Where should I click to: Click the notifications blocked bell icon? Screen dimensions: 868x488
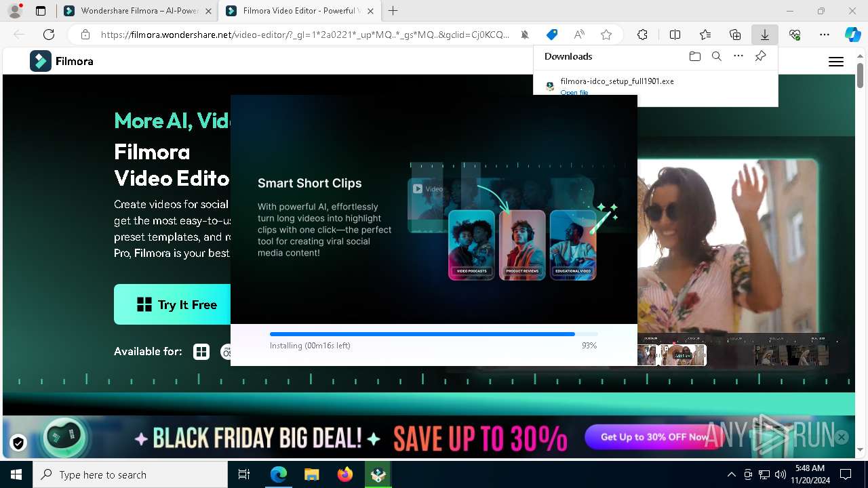[525, 35]
